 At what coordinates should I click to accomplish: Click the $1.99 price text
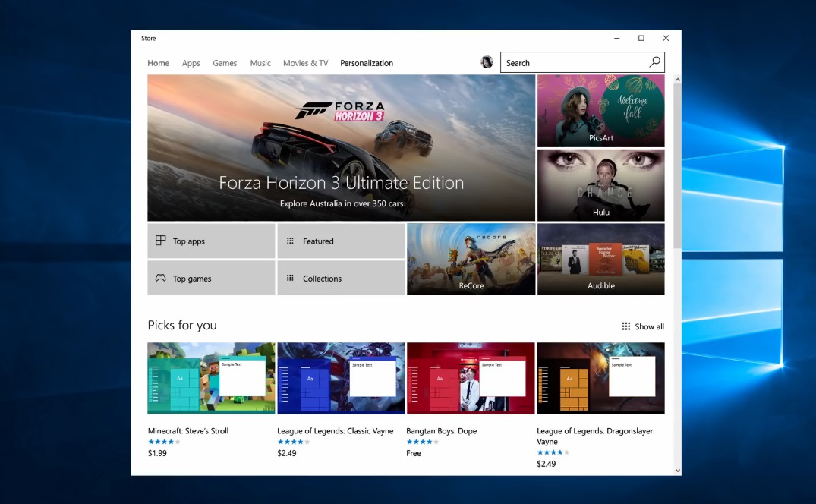157,453
